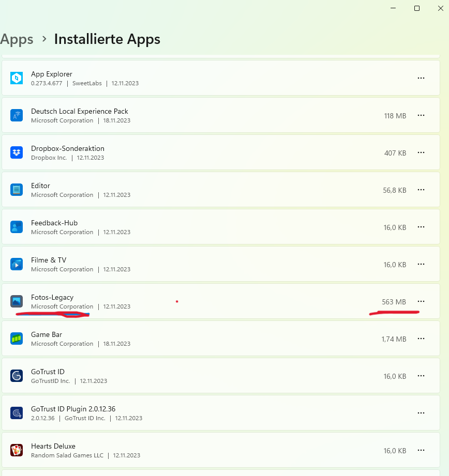Viewport: 449px width, 476px height.
Task: Click the breadcrumb chevron separator
Action: point(44,39)
